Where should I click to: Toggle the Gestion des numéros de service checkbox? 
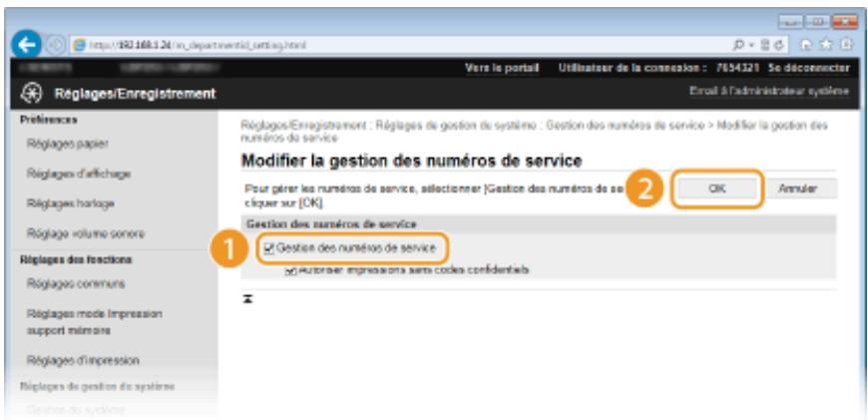269,248
